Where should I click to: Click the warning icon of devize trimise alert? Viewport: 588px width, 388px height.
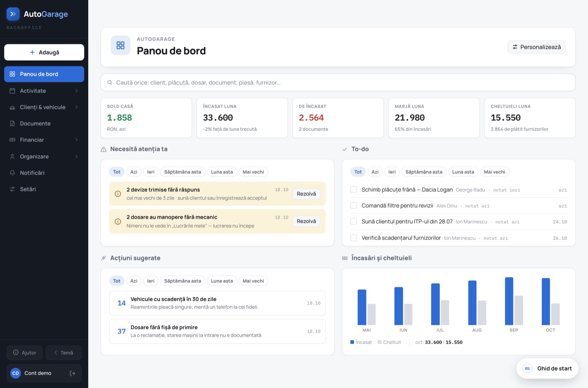click(118, 194)
